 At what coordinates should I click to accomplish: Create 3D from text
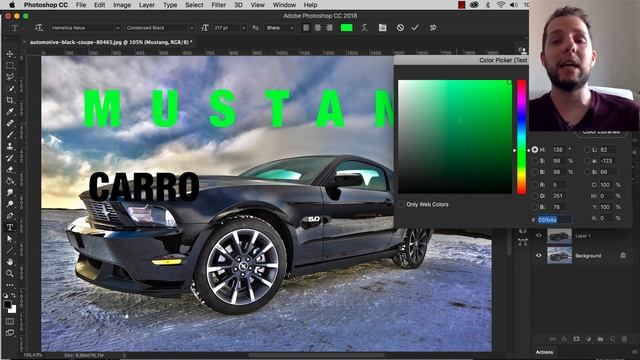[433, 28]
